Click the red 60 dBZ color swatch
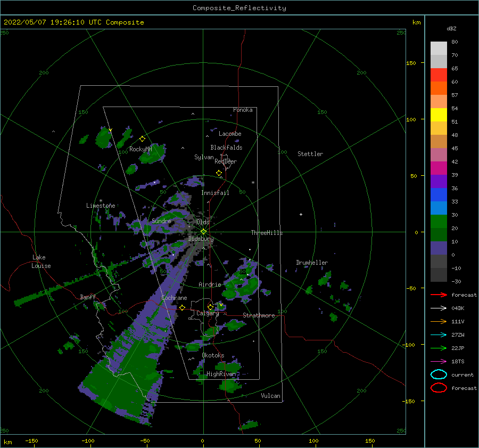The image size is (479, 448). click(439, 75)
